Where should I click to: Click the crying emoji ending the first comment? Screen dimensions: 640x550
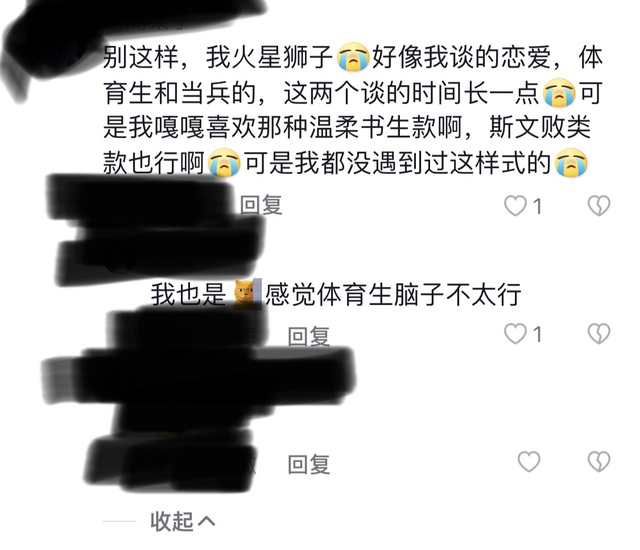572,162
